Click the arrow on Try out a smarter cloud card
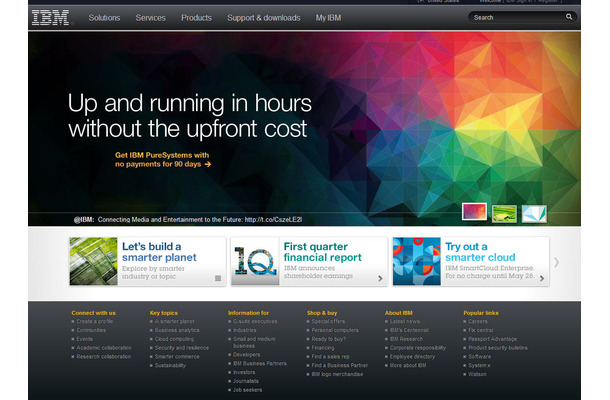The image size is (610, 400). [542, 278]
